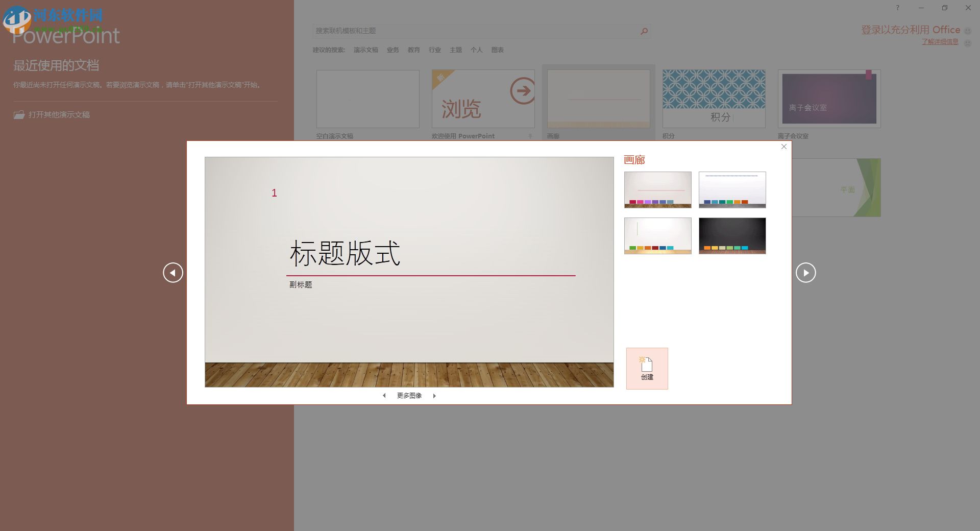Click 创建 to create the presentation

point(646,368)
